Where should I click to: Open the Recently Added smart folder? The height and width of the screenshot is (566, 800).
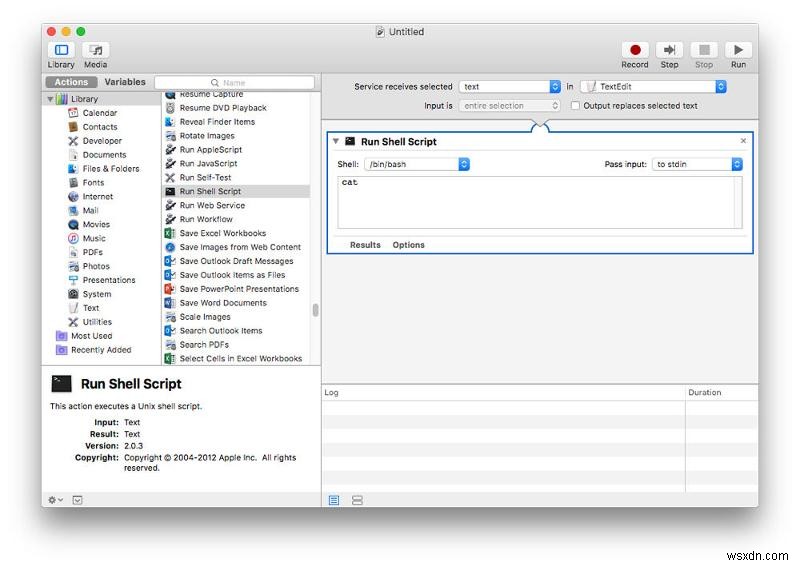101,350
